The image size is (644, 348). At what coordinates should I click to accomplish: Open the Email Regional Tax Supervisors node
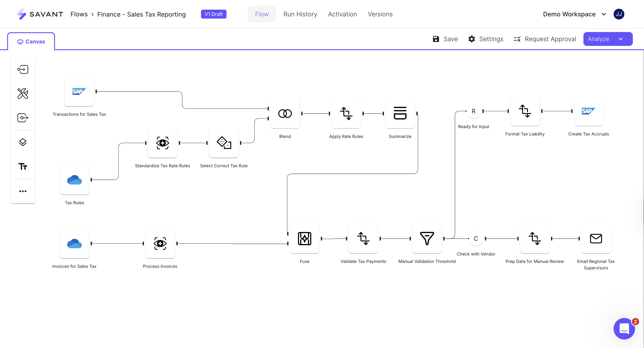pyautogui.click(x=596, y=238)
